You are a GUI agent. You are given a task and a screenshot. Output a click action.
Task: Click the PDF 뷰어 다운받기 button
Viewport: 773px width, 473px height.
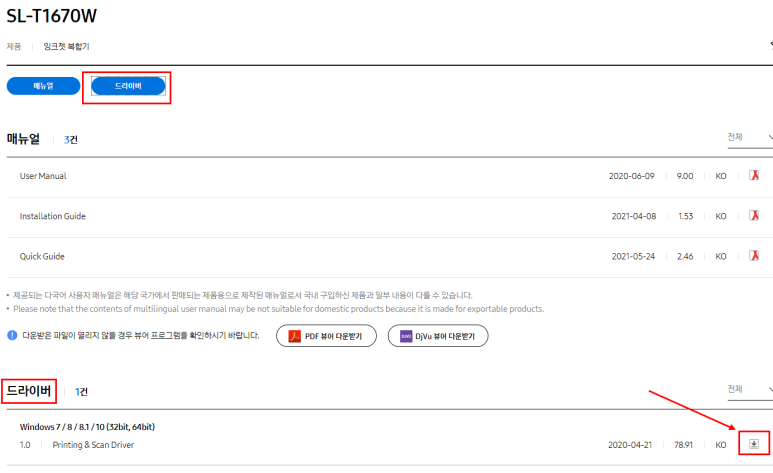326,336
